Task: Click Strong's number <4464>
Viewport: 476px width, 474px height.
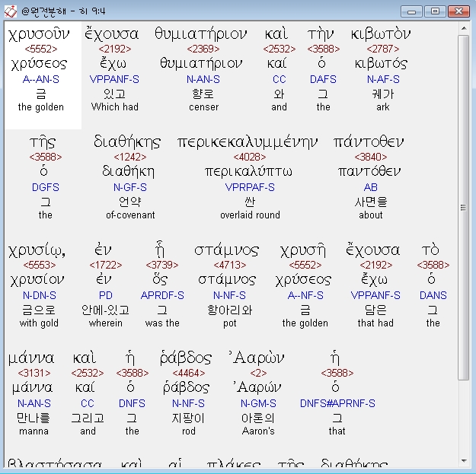Action: point(189,373)
